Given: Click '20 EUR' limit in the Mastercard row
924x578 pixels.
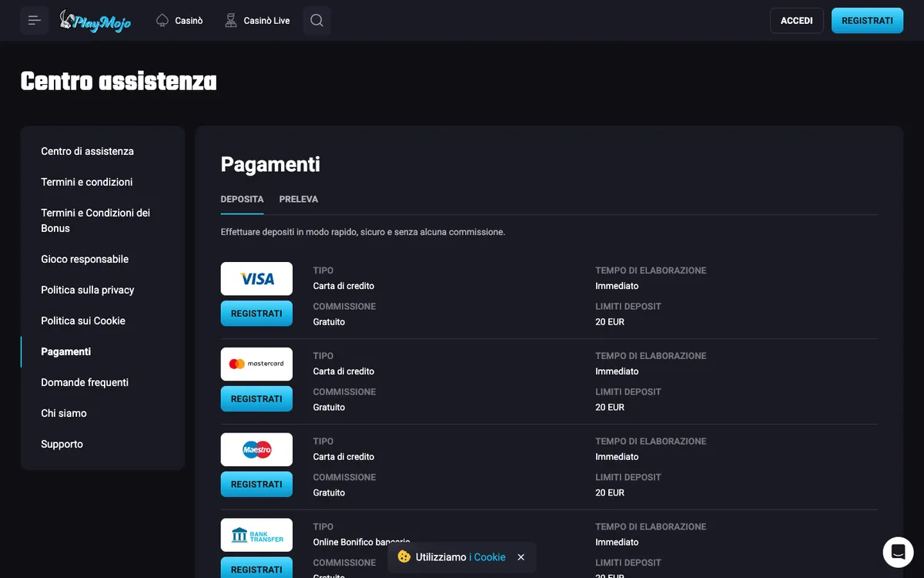Looking at the screenshot, I should [610, 407].
